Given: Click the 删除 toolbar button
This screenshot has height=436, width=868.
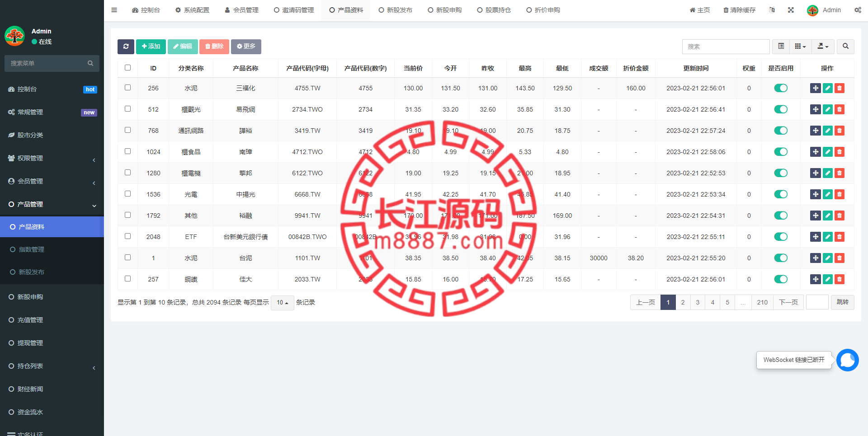Looking at the screenshot, I should pos(214,47).
